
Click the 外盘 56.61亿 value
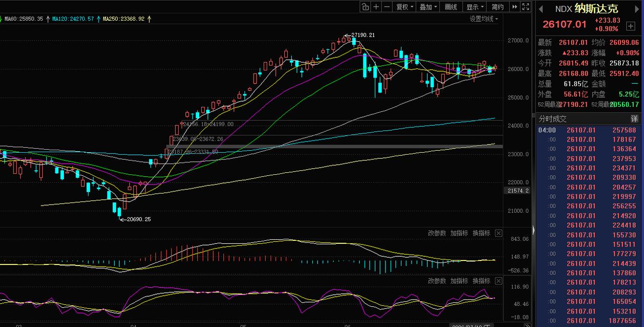tap(576, 94)
